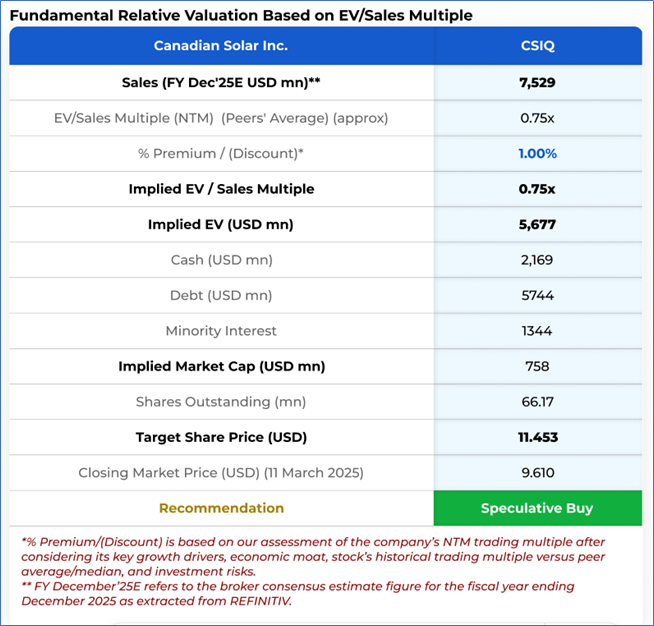Viewport: 654px width, 626px height.
Task: Select the Closing Market Price value 9.610
Action: pos(537,473)
